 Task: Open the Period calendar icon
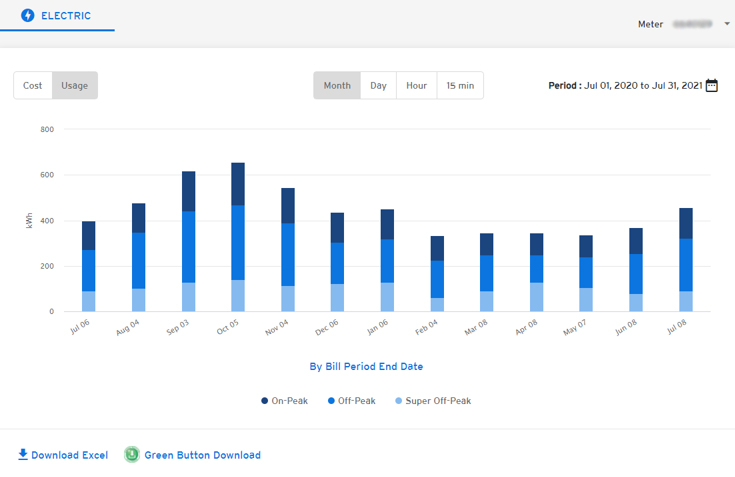[712, 86]
